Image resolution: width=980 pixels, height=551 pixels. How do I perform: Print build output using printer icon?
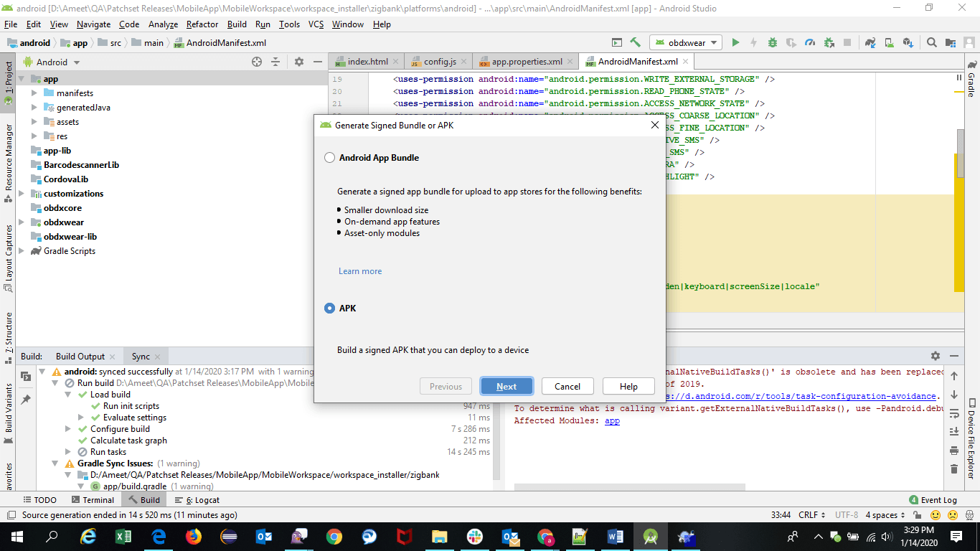[954, 451]
